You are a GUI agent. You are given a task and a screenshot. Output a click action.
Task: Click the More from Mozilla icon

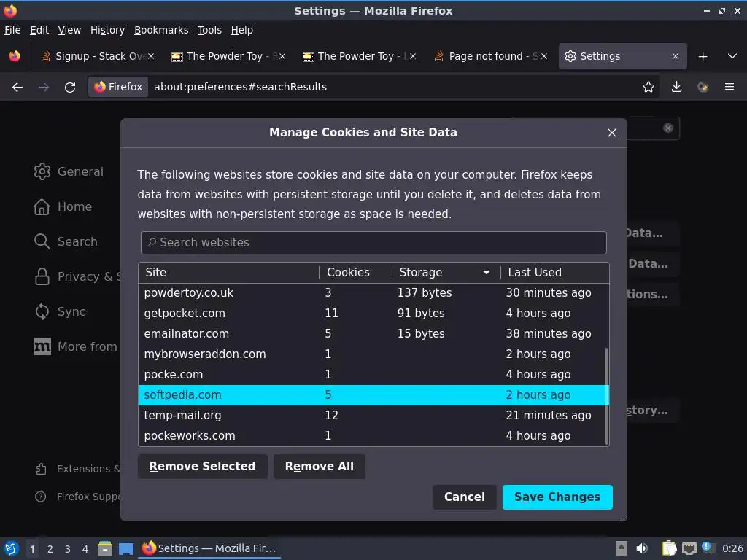tap(42, 346)
